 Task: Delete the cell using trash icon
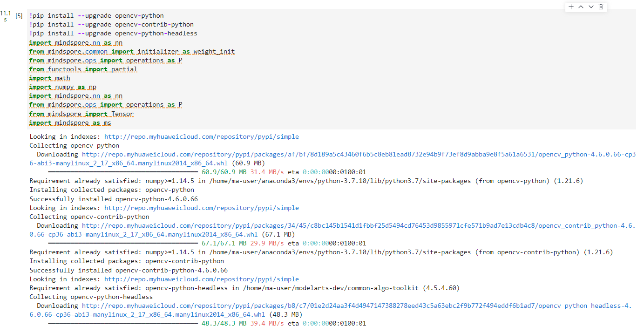(601, 7)
